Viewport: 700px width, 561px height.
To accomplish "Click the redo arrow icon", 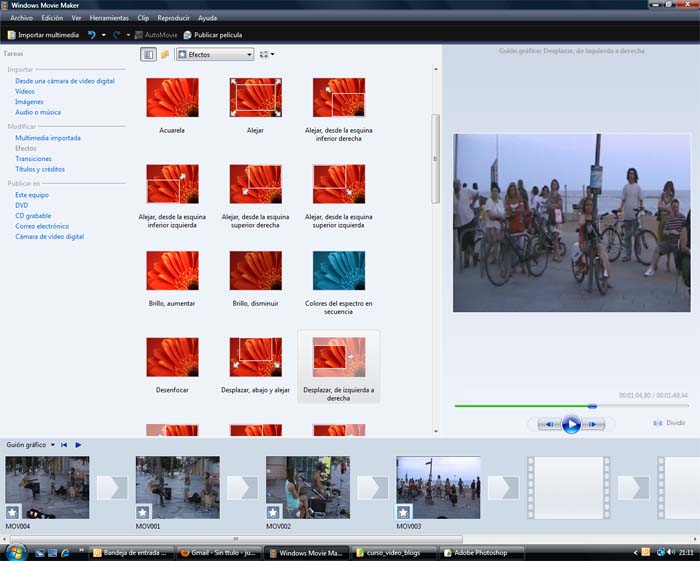I will 117,35.
